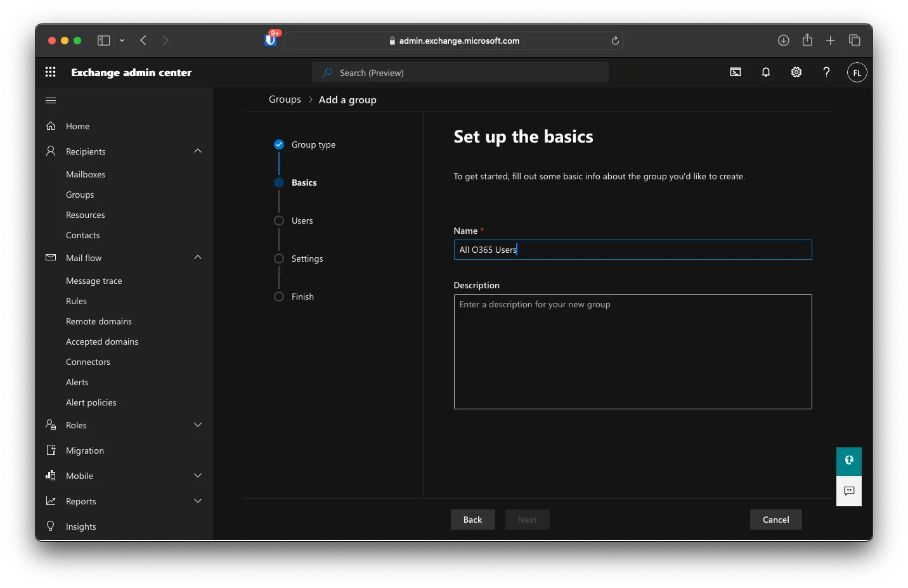Screen dimensions: 908x588
Task: Click the Back button
Action: coord(473,520)
